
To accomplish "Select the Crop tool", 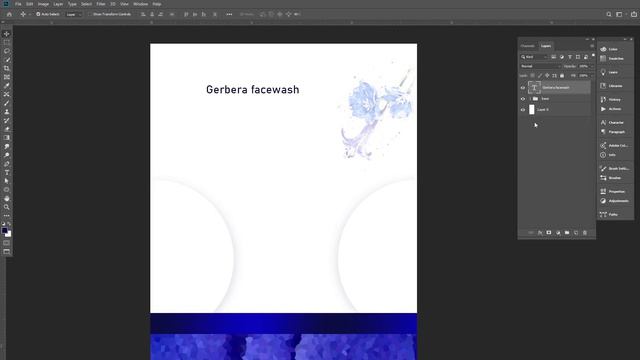I will pyautogui.click(x=7, y=68).
